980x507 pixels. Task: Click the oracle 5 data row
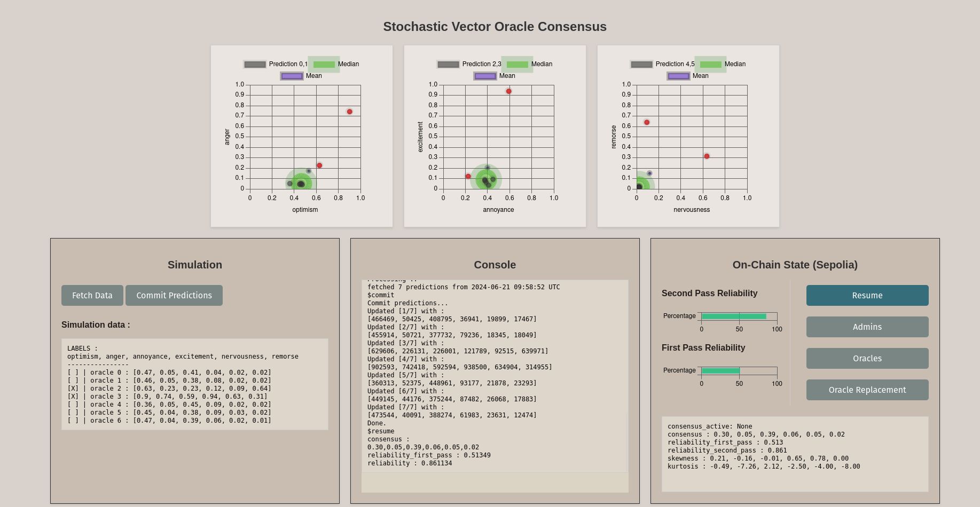[x=169, y=413]
